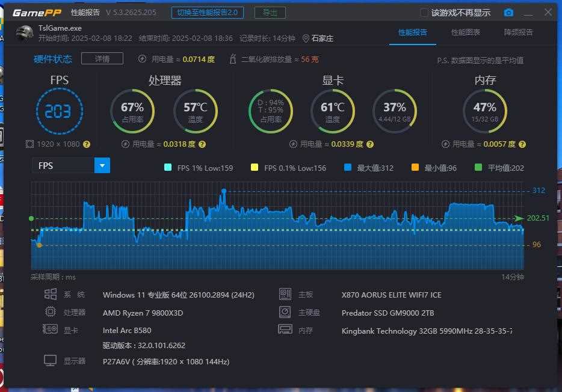Click the GamePP logo

point(37,13)
